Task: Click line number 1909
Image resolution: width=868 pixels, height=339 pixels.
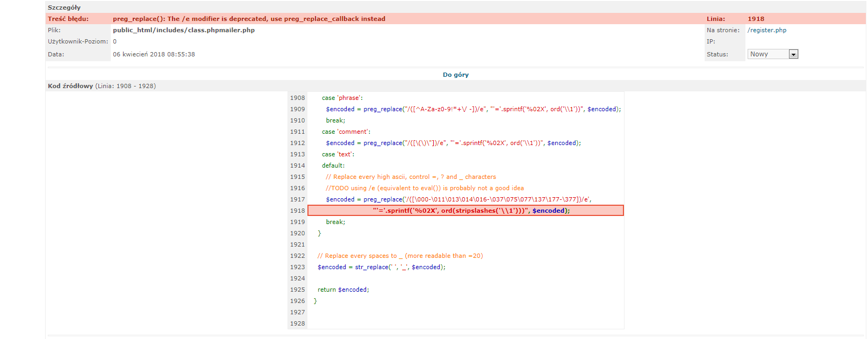Action: pos(297,109)
